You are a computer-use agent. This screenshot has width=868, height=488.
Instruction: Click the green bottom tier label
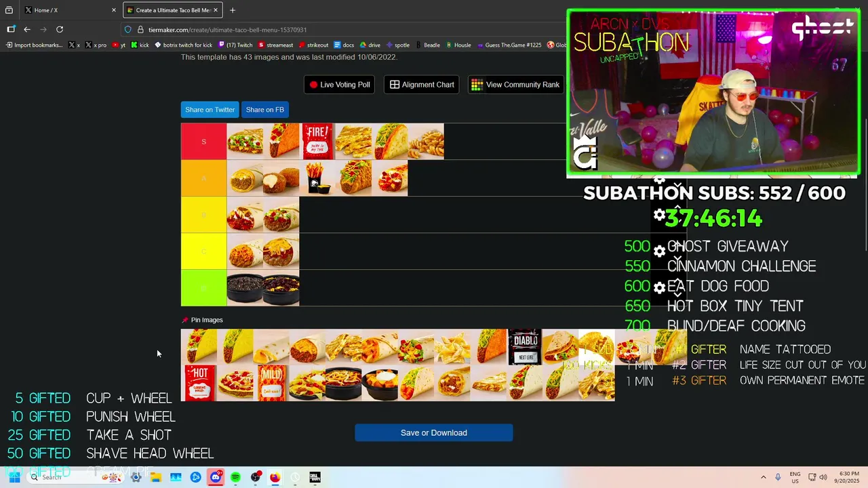[203, 288]
